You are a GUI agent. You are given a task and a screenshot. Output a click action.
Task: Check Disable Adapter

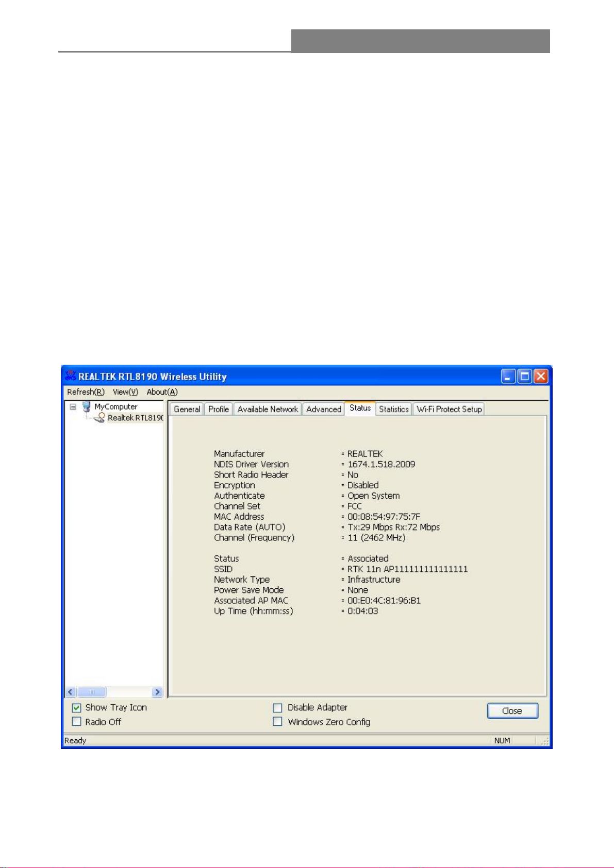point(277,707)
